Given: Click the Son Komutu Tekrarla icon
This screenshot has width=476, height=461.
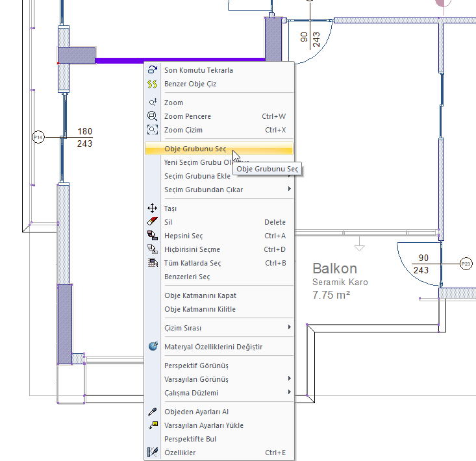Looking at the screenshot, I should 153,70.
